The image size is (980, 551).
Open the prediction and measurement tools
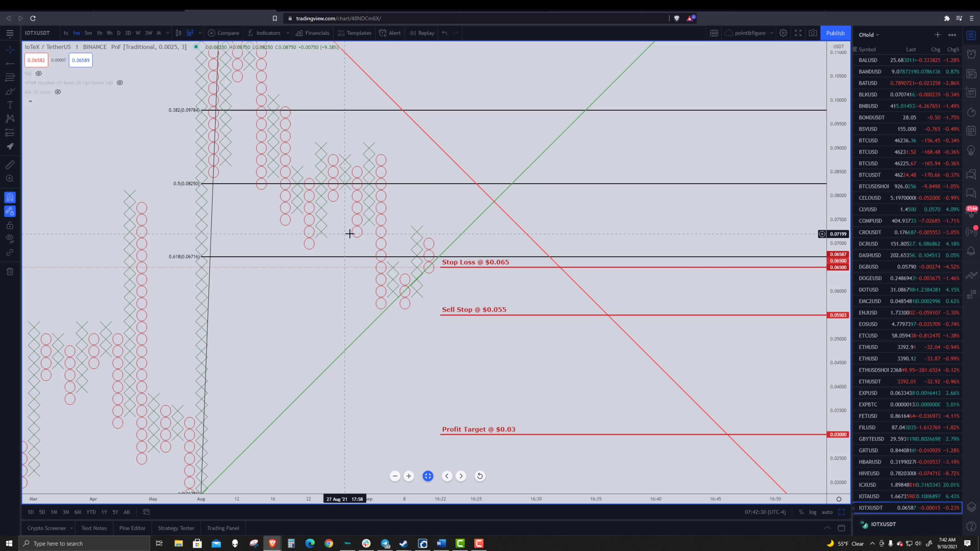click(10, 132)
